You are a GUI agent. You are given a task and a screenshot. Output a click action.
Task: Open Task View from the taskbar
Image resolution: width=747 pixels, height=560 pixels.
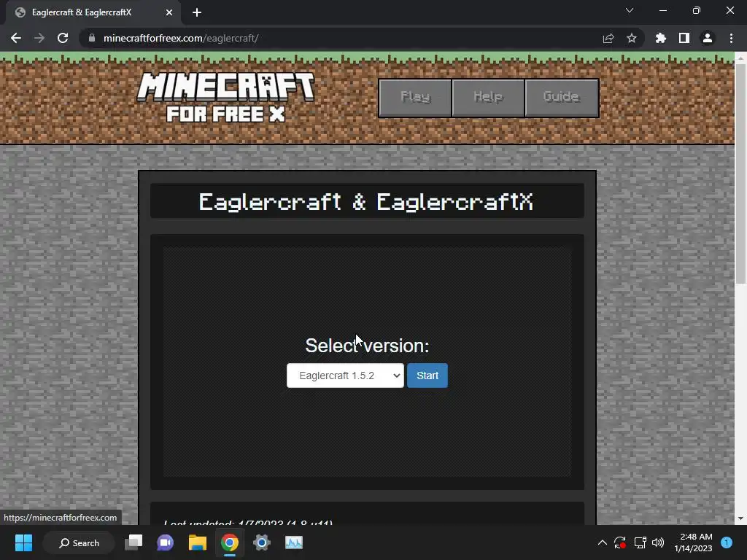point(133,542)
